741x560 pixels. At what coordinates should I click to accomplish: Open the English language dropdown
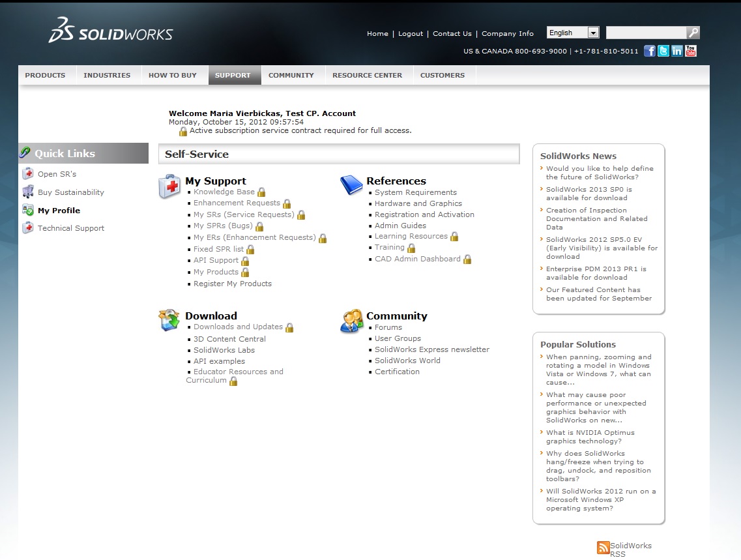click(x=573, y=33)
